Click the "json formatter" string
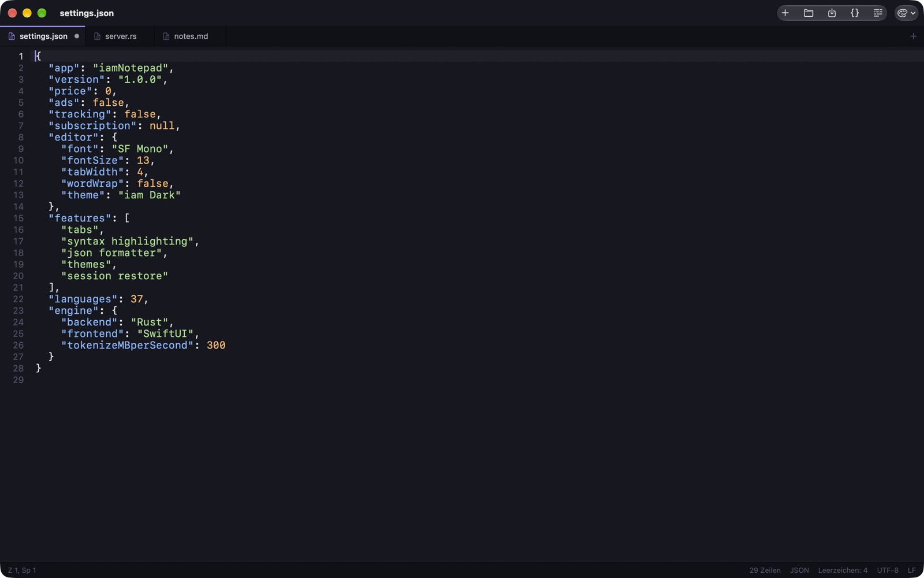This screenshot has width=924, height=578. click(x=111, y=253)
